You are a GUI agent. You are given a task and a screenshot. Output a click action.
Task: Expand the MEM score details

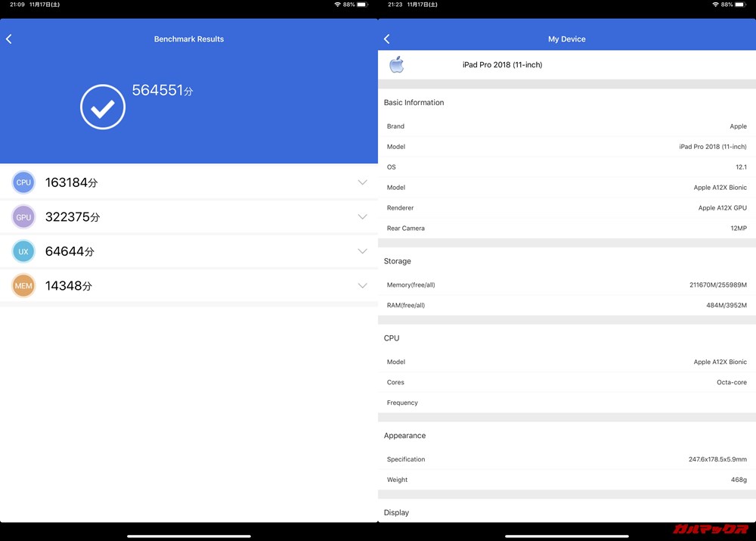pos(363,286)
